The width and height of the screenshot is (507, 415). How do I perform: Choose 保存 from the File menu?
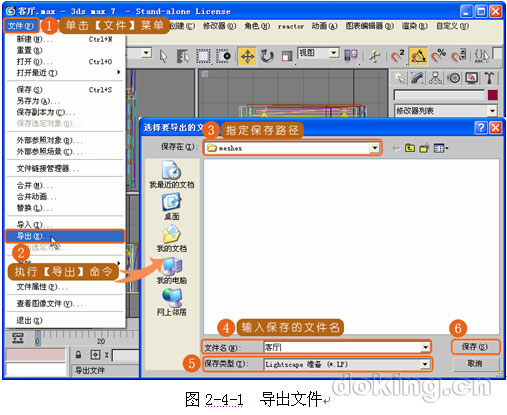tap(65, 90)
